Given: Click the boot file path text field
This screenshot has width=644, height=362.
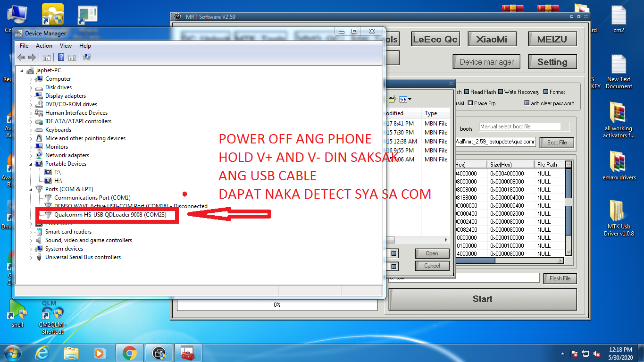Looking at the screenshot, I should (495, 142).
